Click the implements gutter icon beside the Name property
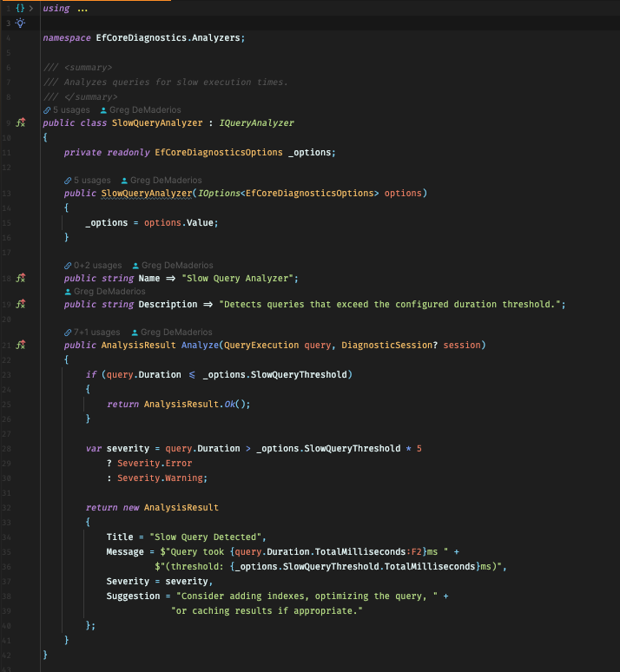Viewport: 620px width, 672px height. coord(21,278)
